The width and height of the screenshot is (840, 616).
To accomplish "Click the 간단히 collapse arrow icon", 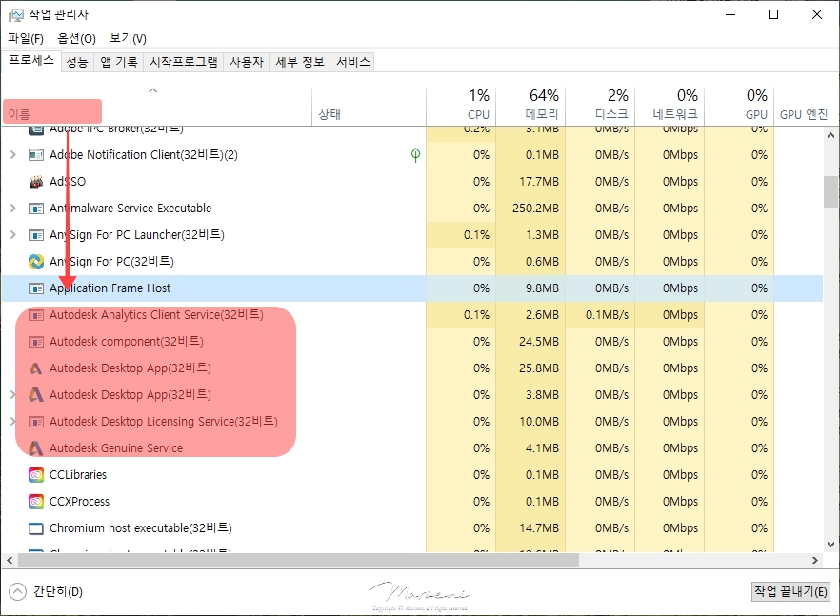I will click(x=17, y=592).
